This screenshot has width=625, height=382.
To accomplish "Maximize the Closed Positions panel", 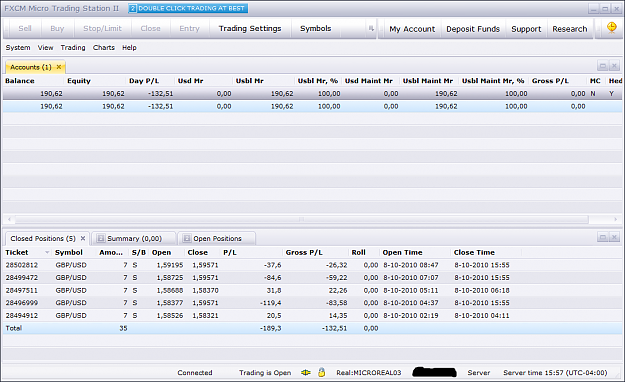I will coord(603,237).
